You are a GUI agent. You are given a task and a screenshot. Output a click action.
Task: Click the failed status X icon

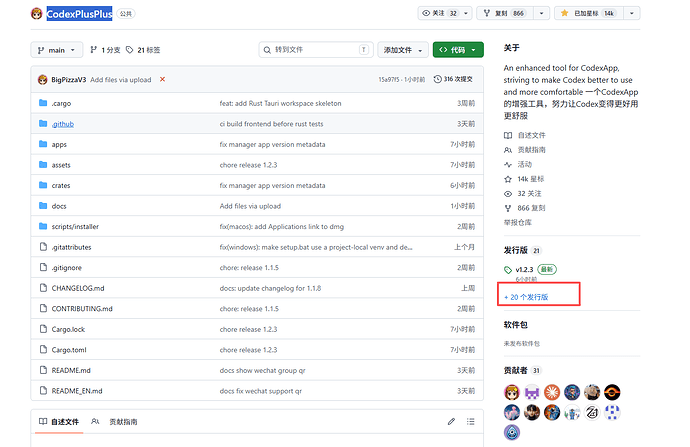pyautogui.click(x=162, y=79)
